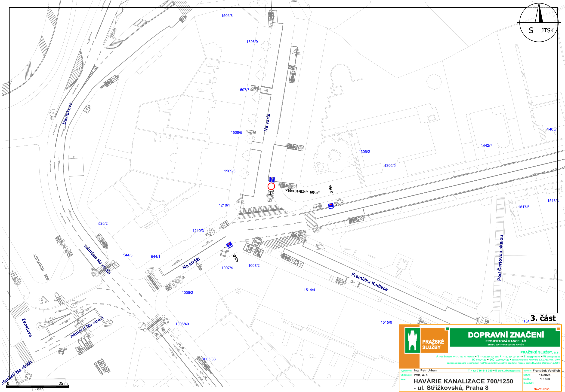Click the scale text '1 : 550'
The image size is (565, 392).
click(x=37, y=390)
